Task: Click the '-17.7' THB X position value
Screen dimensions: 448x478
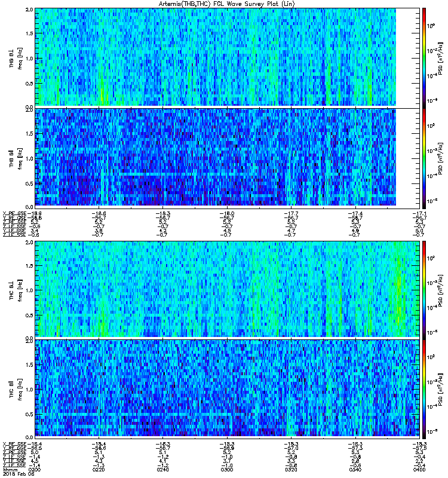Action: point(291,213)
